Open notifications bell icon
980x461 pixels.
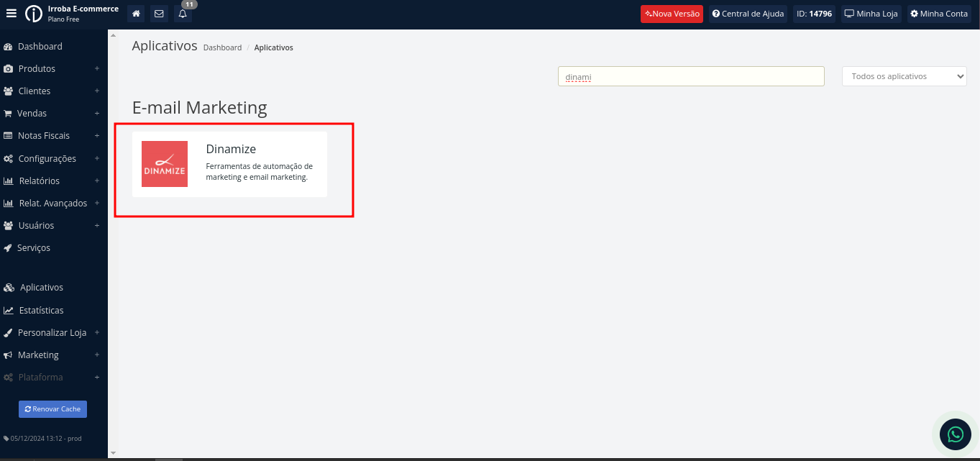pos(183,14)
